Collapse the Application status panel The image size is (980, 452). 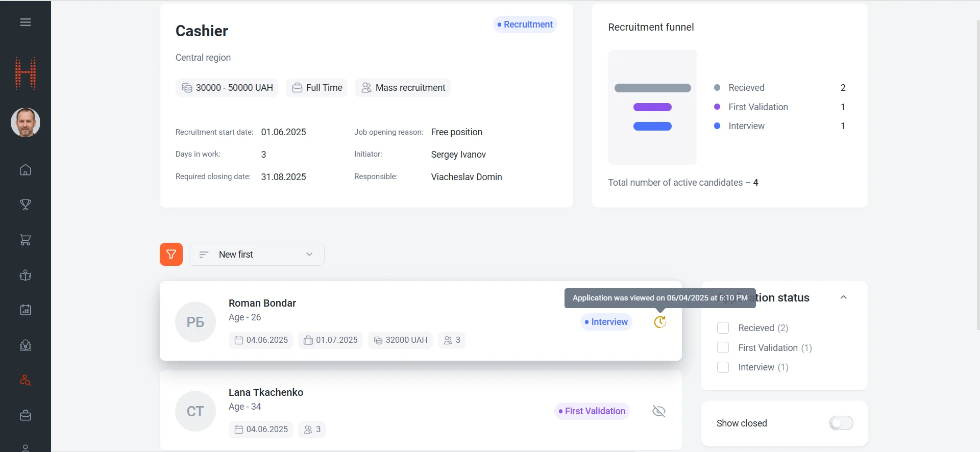click(x=843, y=297)
